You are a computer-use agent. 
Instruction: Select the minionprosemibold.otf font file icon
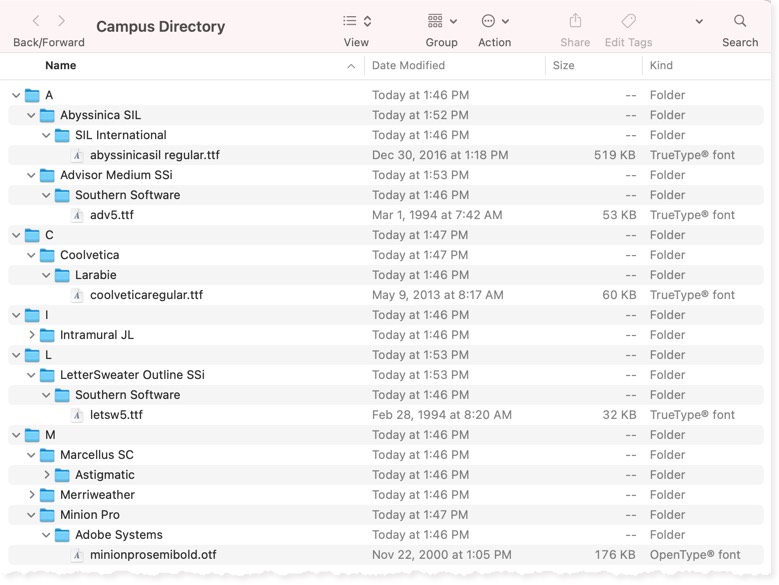tap(77, 555)
